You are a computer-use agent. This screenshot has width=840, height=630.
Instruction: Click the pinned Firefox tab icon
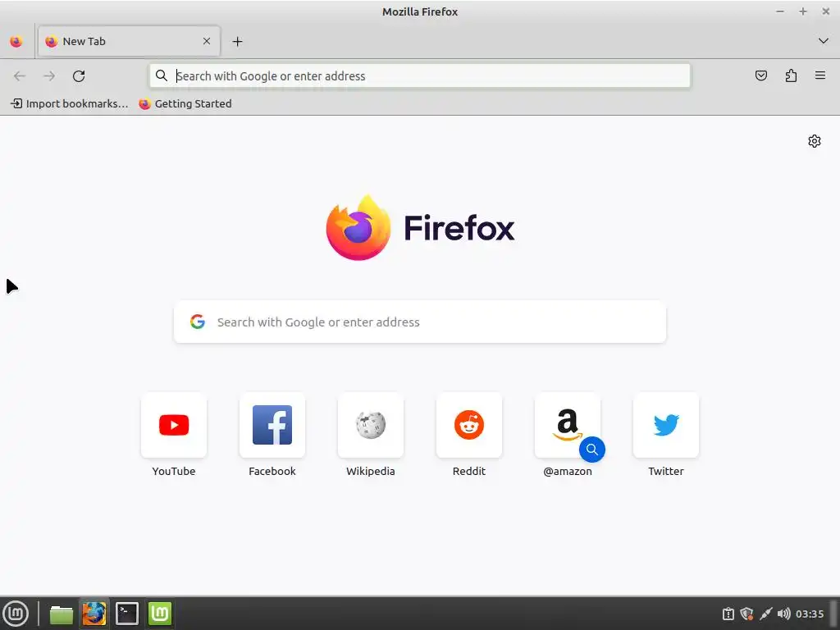point(16,41)
